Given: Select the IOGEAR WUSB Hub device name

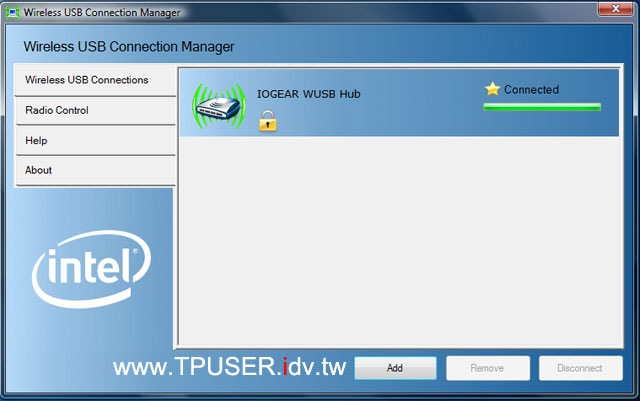Looking at the screenshot, I should pyautogui.click(x=309, y=94).
